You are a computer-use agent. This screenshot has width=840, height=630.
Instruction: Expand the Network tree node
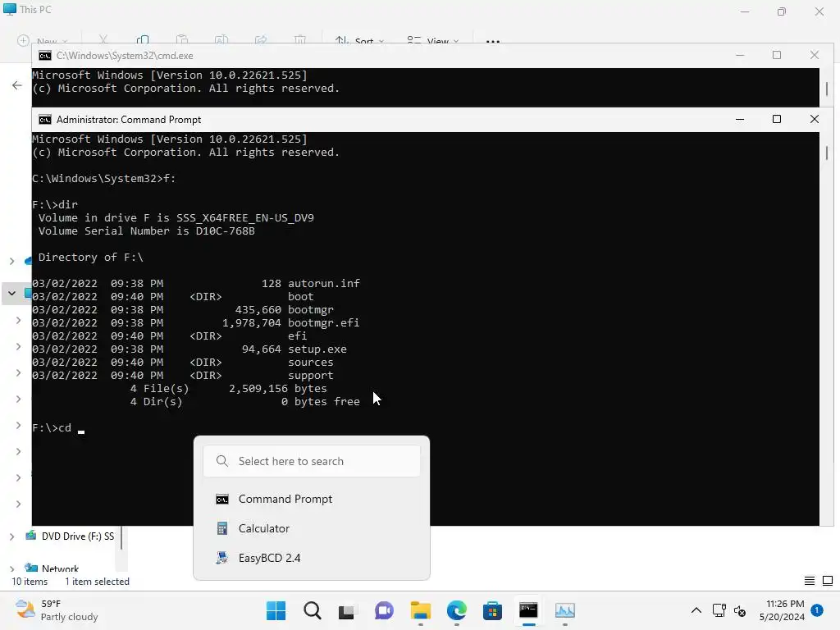point(11,569)
